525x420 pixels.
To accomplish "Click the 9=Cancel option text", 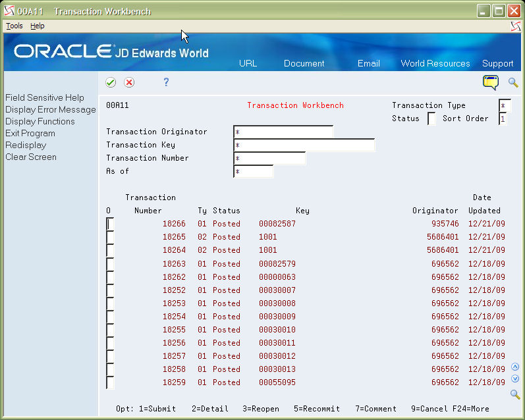I will [429, 409].
